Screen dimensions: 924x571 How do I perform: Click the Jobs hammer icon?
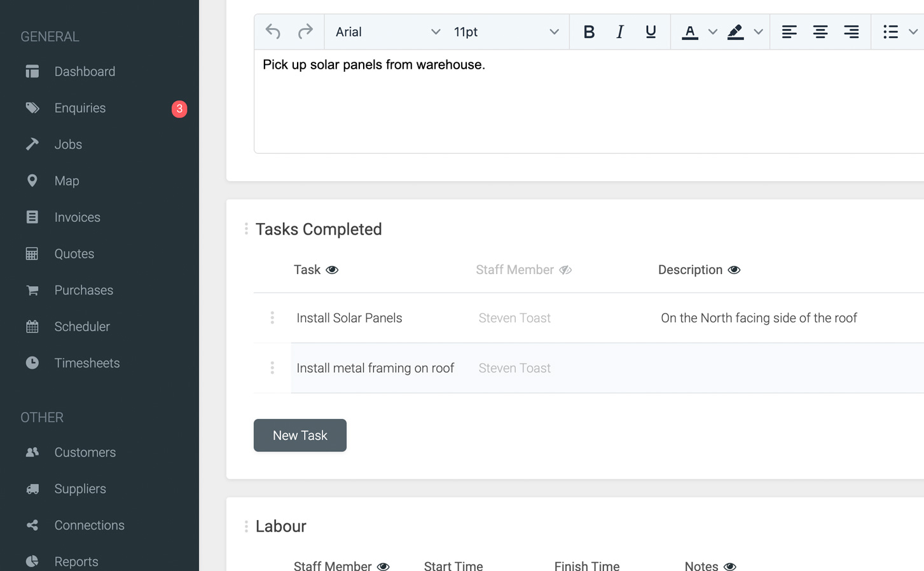pos(32,144)
